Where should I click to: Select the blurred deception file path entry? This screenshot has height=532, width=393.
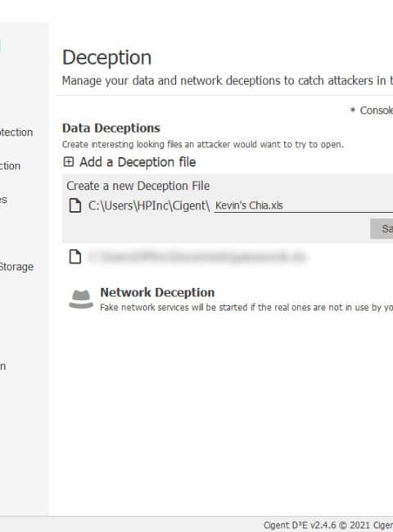click(197, 257)
